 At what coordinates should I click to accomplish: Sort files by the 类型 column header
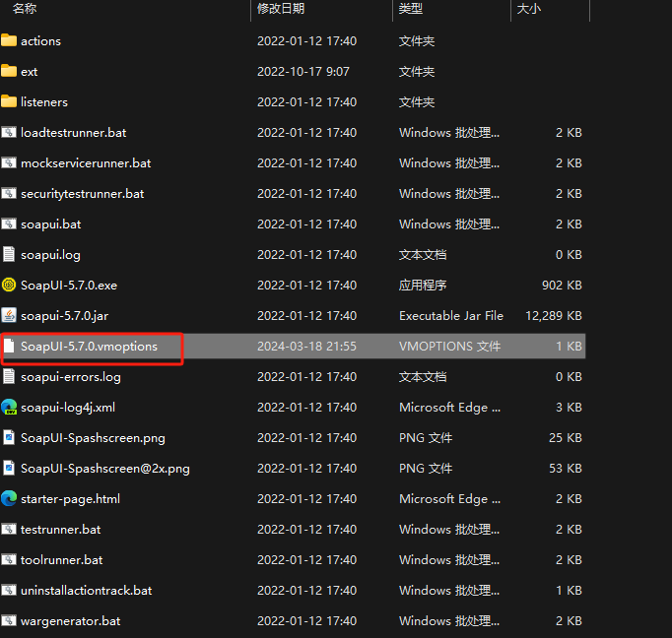tap(411, 8)
